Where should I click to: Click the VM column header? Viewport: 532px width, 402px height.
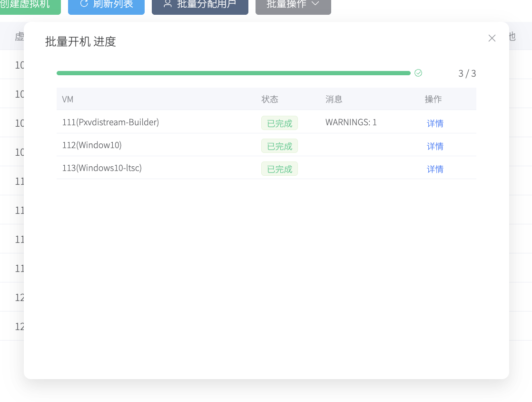(x=68, y=99)
